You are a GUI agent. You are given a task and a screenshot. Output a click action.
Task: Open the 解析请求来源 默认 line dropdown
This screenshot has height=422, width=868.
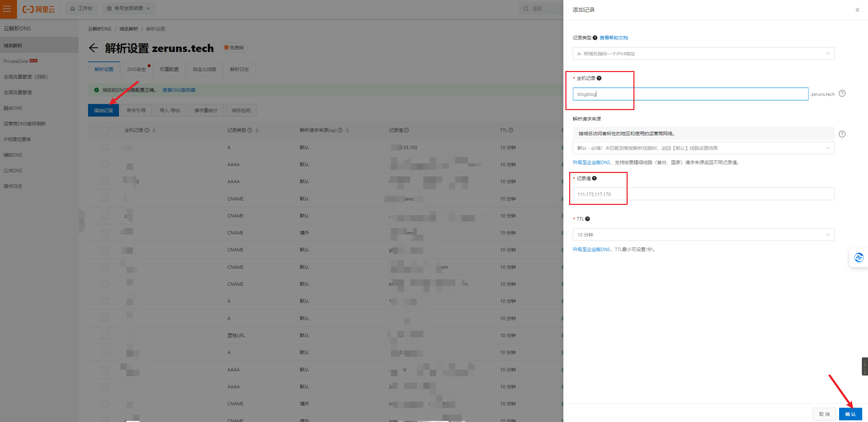click(703, 148)
